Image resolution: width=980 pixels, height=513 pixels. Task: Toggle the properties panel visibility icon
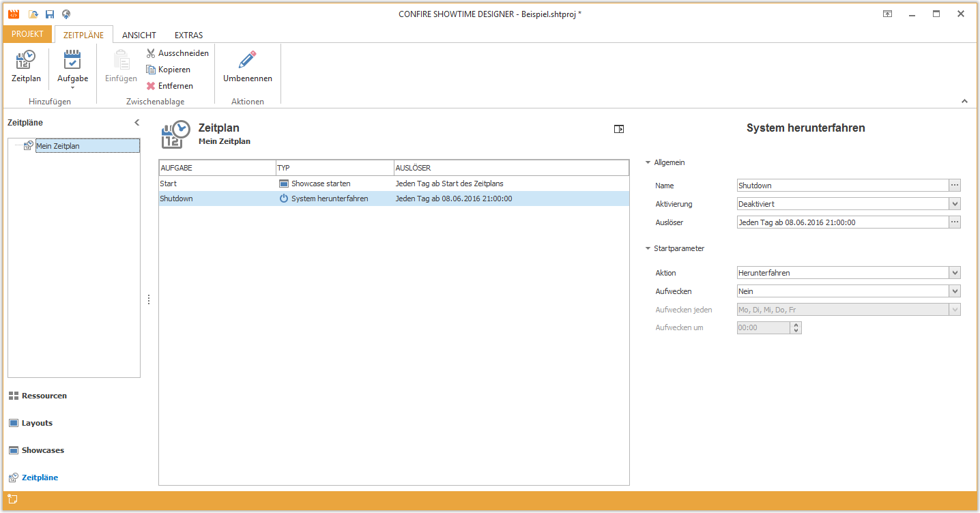click(x=619, y=129)
